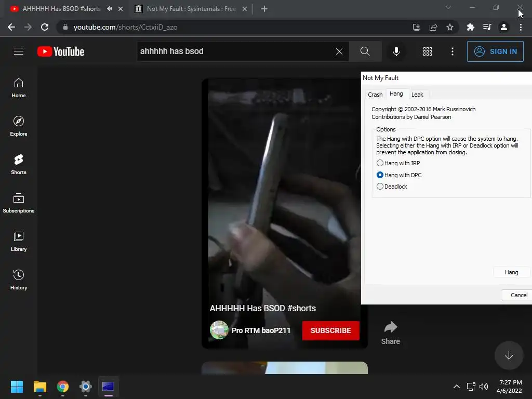Clear the search box with the X icon

339,51
